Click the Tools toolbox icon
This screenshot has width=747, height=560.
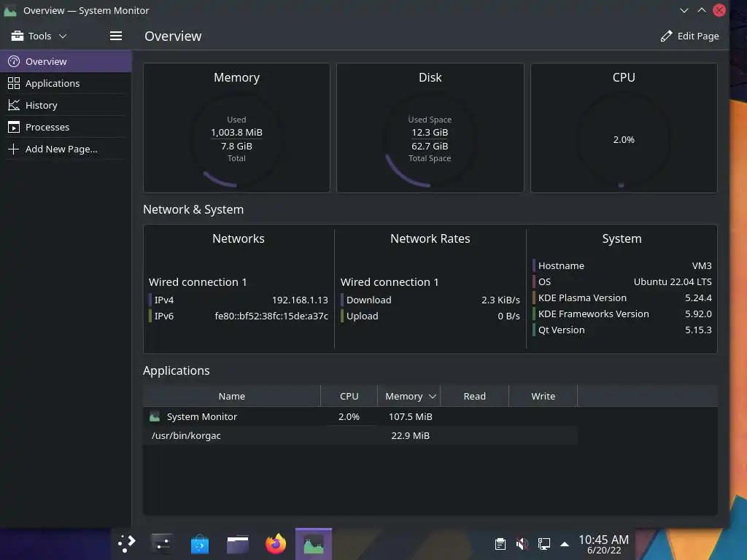[18, 36]
